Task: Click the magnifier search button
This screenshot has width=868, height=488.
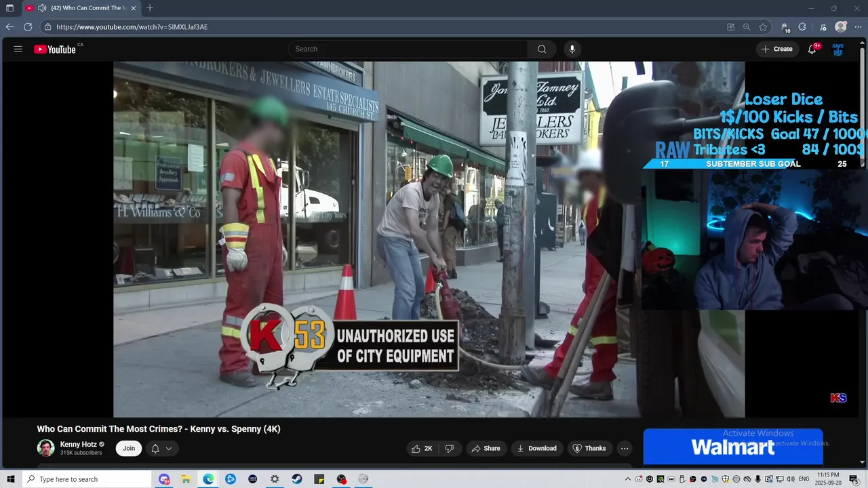Action: tap(542, 49)
